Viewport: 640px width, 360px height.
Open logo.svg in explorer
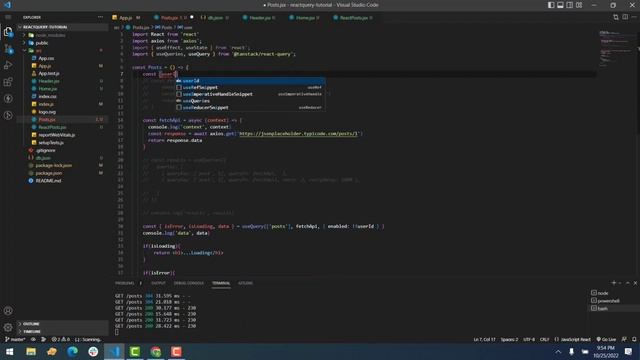click(47, 112)
